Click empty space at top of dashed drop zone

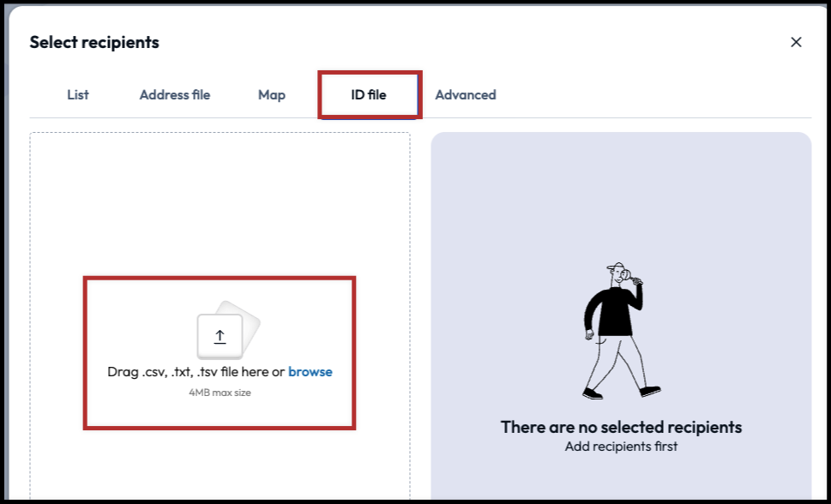[x=220, y=189]
